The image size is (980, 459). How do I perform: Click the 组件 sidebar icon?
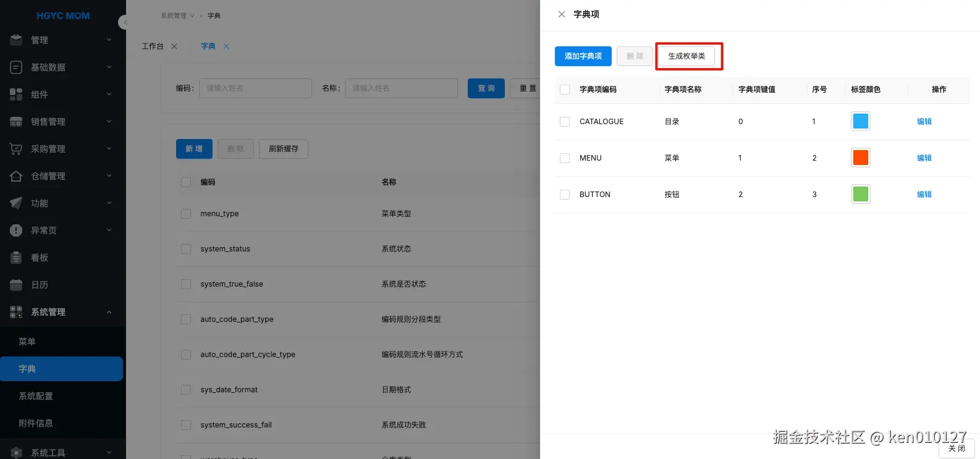(x=16, y=95)
